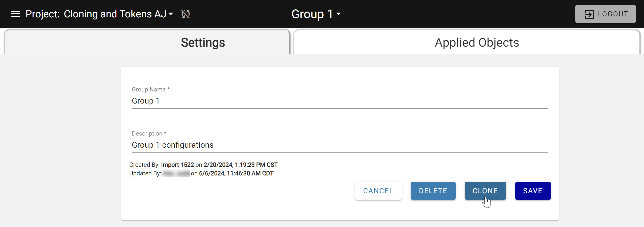
Task: Focus the Group Name input field
Action: click(x=340, y=101)
